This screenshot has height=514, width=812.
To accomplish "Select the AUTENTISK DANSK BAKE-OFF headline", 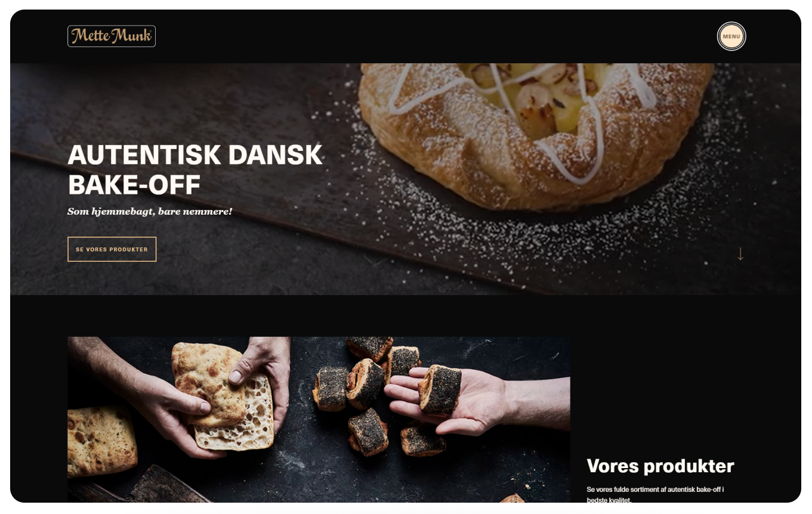I will coord(195,170).
